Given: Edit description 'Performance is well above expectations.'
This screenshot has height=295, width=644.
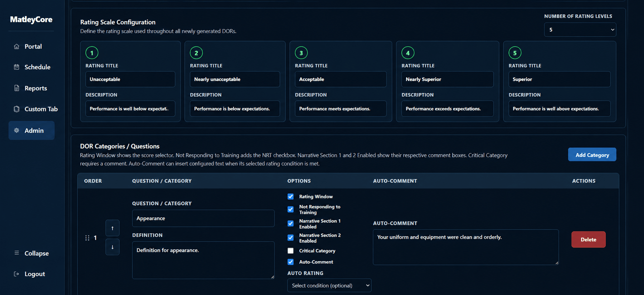Looking at the screenshot, I should (x=559, y=109).
